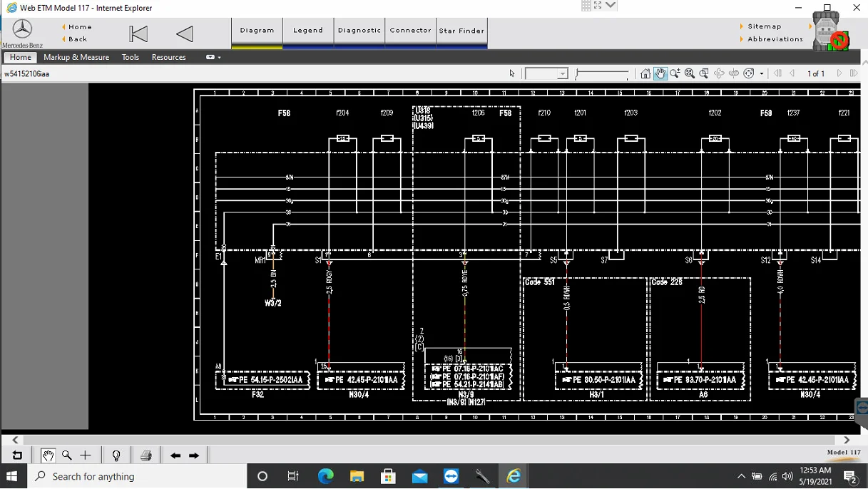This screenshot has height=489, width=868.
Task: Open the Legend tab
Action: click(x=308, y=31)
